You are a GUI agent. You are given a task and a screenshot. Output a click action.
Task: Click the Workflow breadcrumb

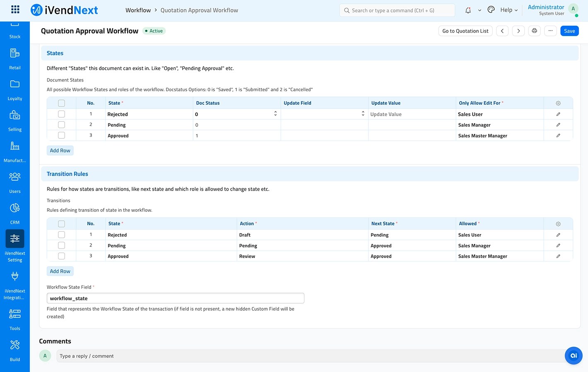pos(138,10)
